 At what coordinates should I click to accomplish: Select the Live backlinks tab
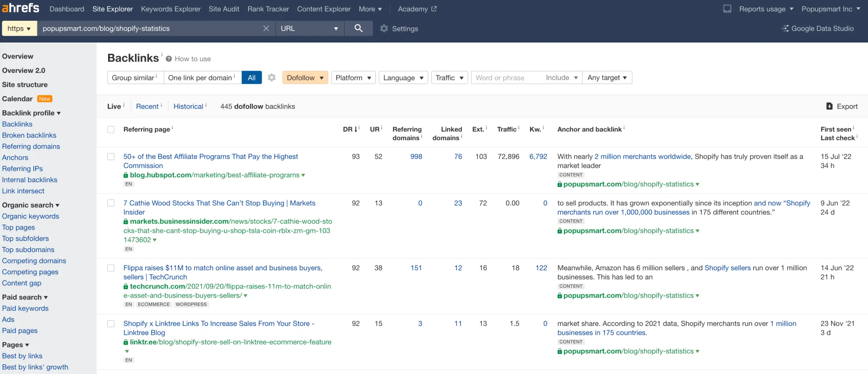pyautogui.click(x=114, y=106)
